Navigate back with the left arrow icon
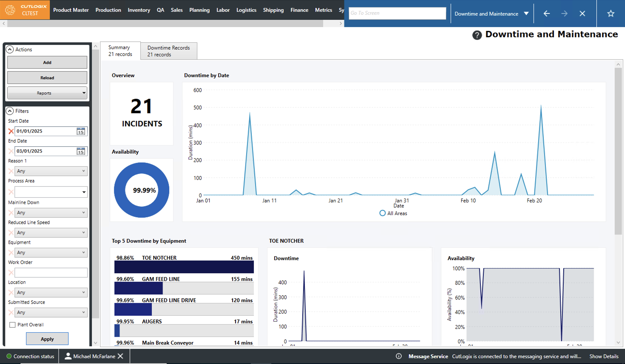Screen dimensions: 625x364 coord(547,13)
